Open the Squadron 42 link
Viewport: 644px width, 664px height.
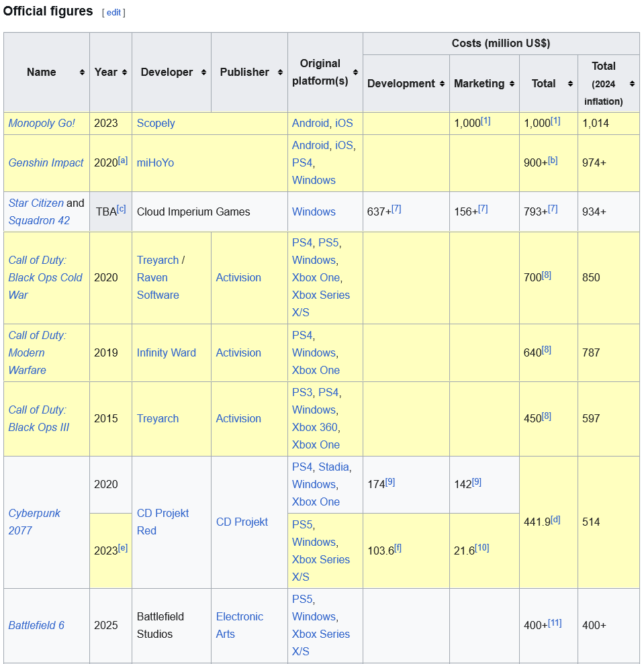(39, 220)
